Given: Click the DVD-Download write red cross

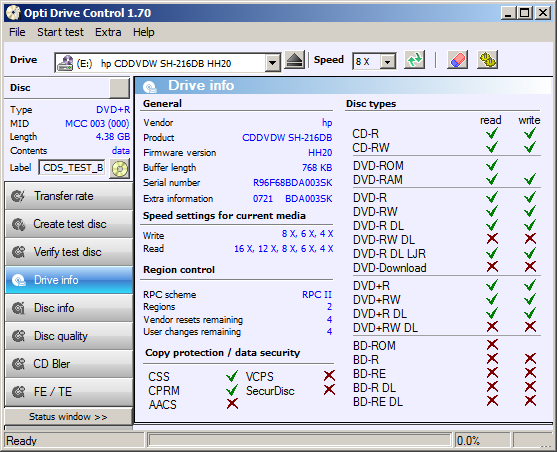Looking at the screenshot, I should click(x=530, y=267).
